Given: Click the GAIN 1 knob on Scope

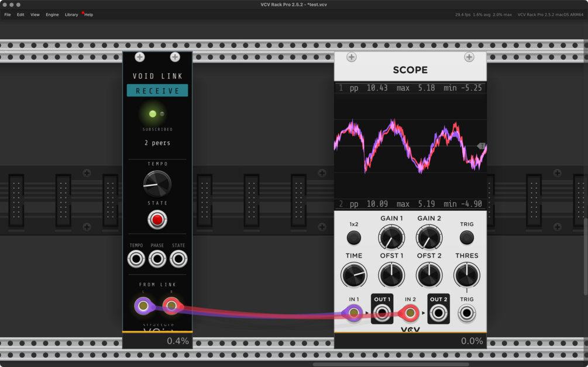Looking at the screenshot, I should click(x=391, y=237).
